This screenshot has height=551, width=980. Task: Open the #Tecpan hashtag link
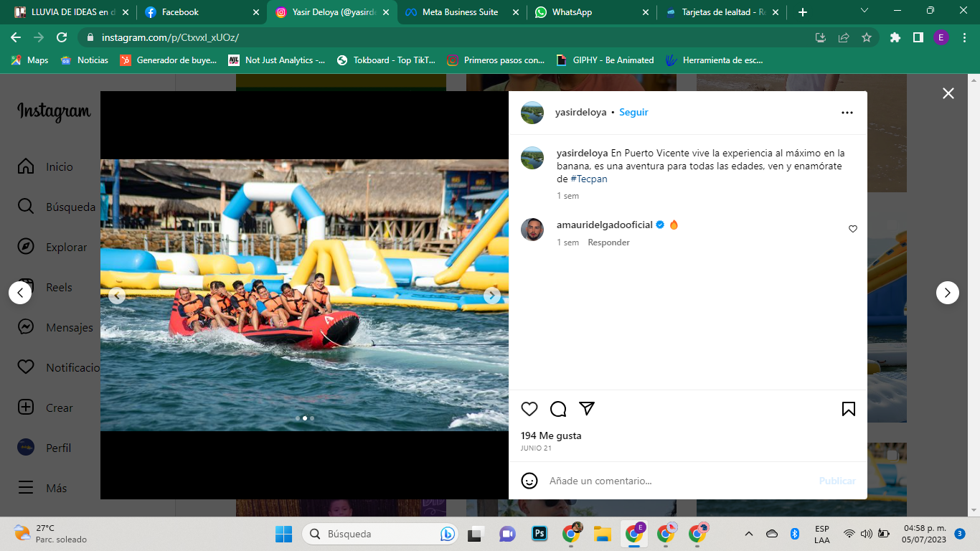point(589,179)
